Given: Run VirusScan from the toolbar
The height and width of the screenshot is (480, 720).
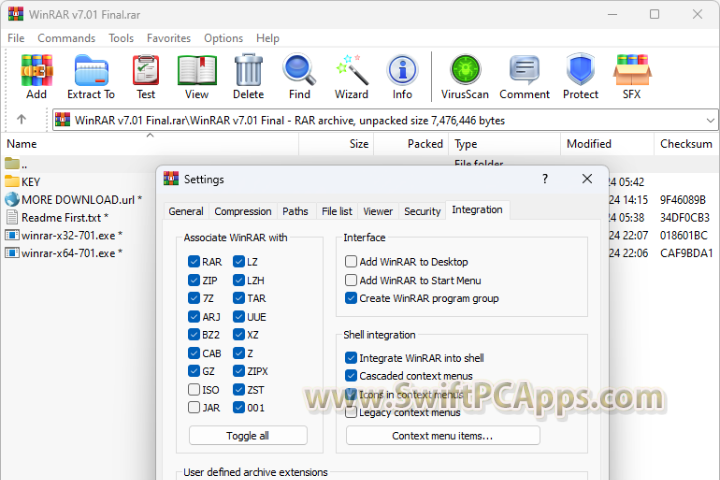Looking at the screenshot, I should pyautogui.click(x=465, y=70).
